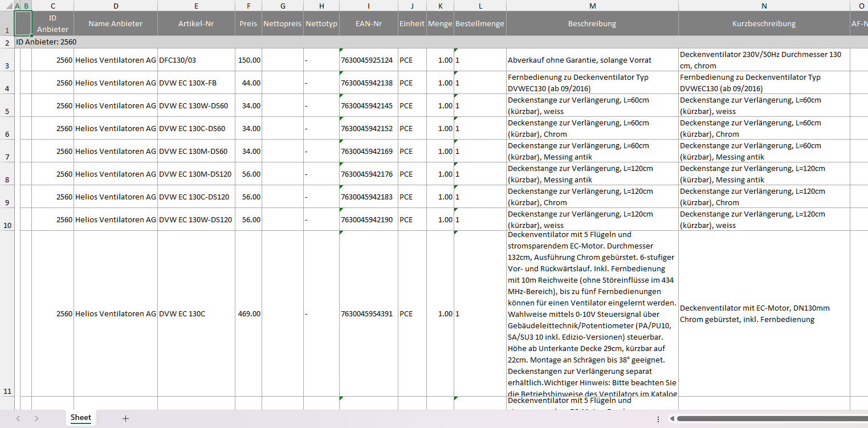Viewport: 868px width, 428px height.
Task: Select column L header
Action: pyautogui.click(x=480, y=6)
